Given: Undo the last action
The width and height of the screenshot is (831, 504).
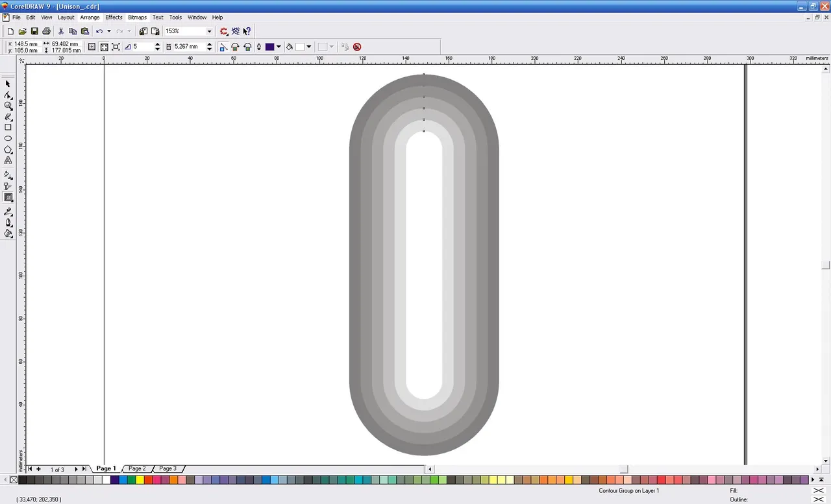Looking at the screenshot, I should 99,31.
